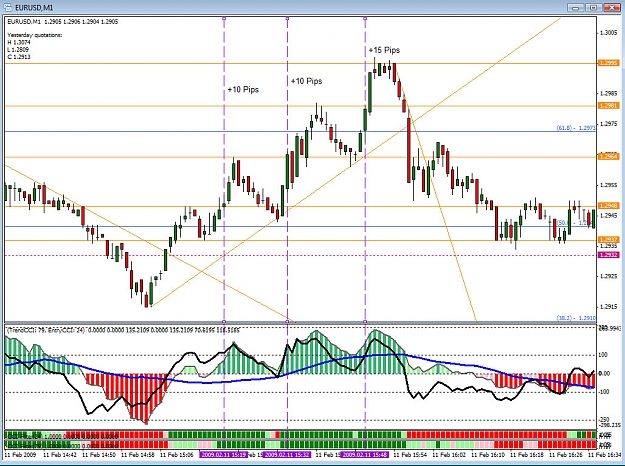This screenshot has width=625, height=466.
Task: Click the orange 1.2937 price level tag
Action: (608, 240)
